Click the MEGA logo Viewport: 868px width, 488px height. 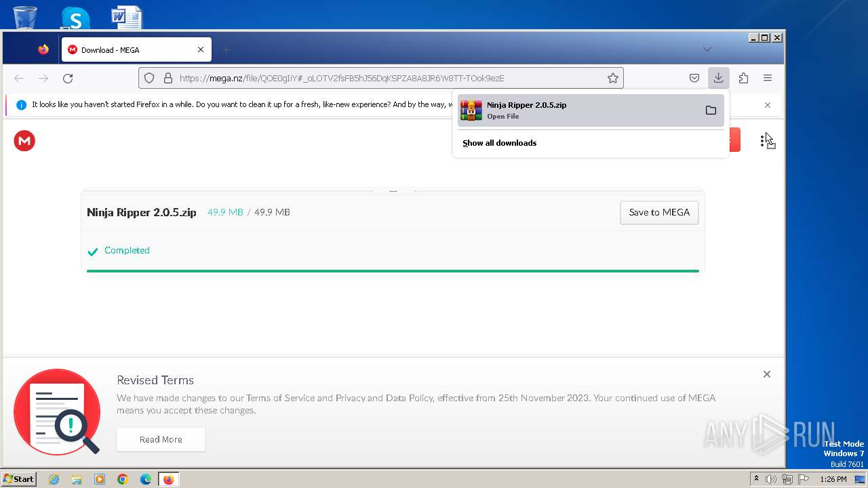point(24,141)
